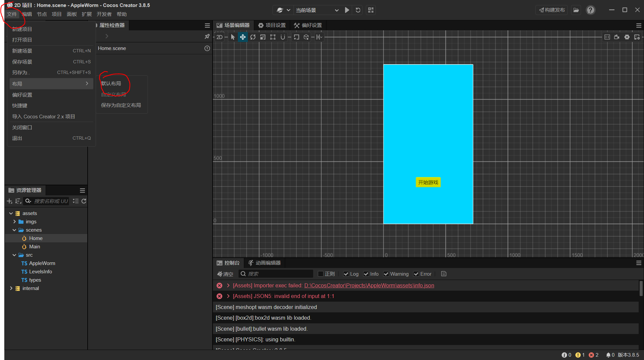The height and width of the screenshot is (360, 644).
Task: Open the info.json error link
Action: click(x=369, y=285)
